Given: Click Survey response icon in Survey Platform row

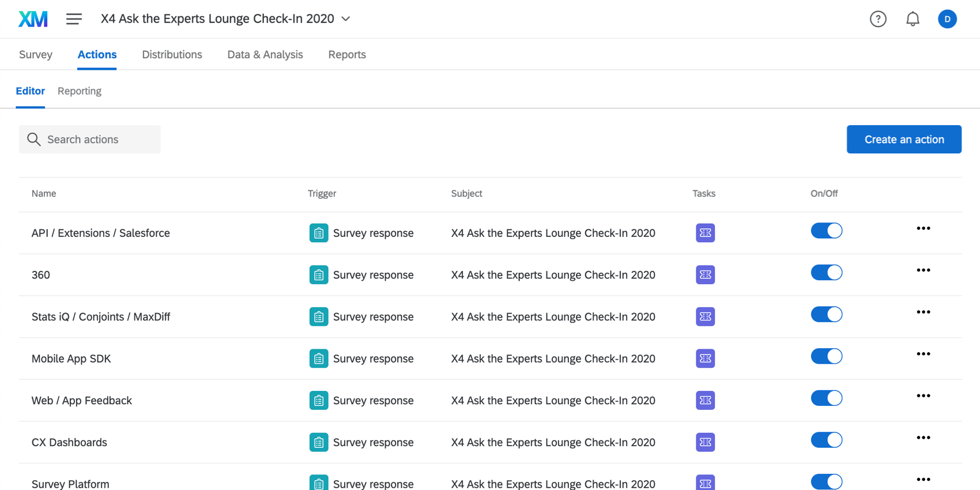Looking at the screenshot, I should tap(319, 483).
